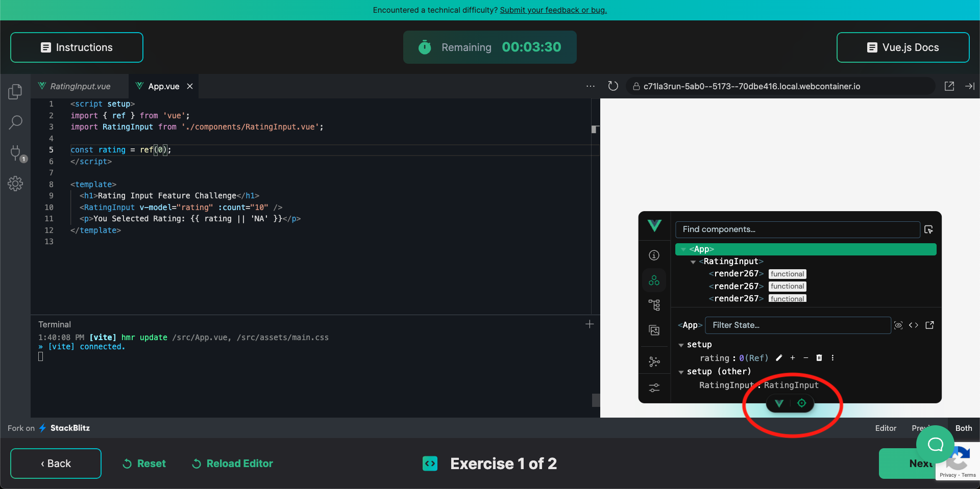Click 'Exercise 1 of 2' label
Image resolution: width=980 pixels, height=489 pixels.
click(503, 464)
